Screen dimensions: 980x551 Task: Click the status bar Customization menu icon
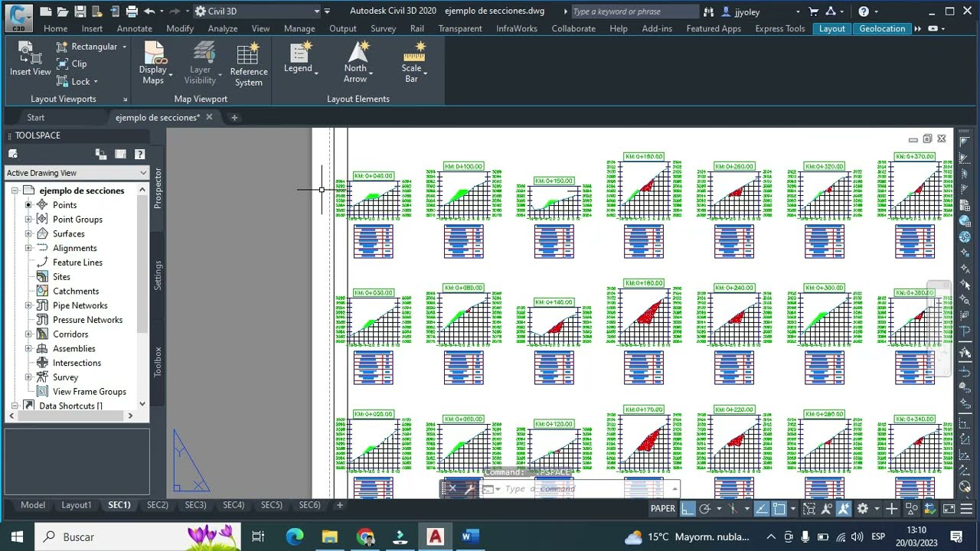click(x=965, y=509)
